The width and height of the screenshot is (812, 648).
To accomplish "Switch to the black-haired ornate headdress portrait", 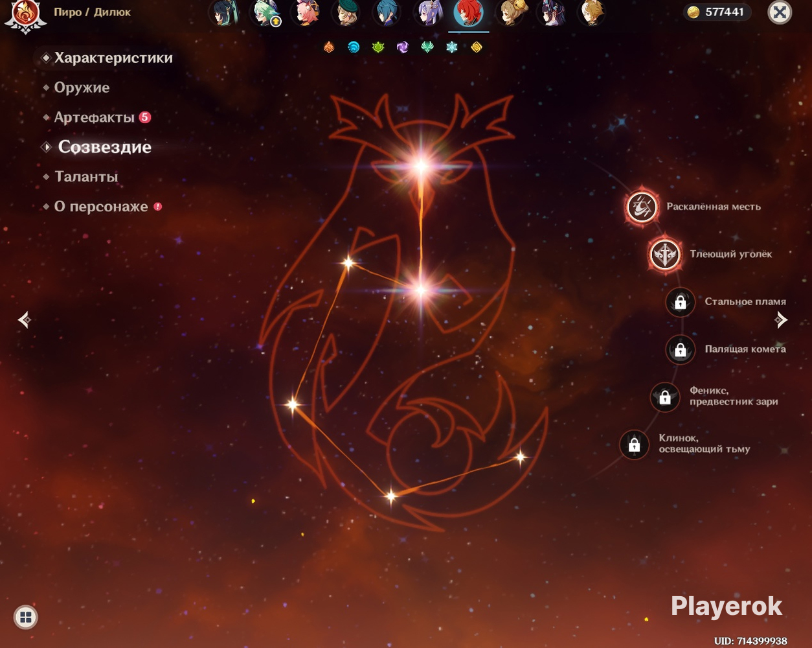I will tap(551, 13).
